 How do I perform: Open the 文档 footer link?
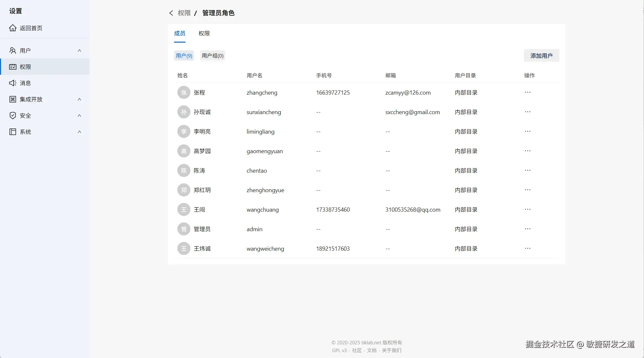click(371, 350)
